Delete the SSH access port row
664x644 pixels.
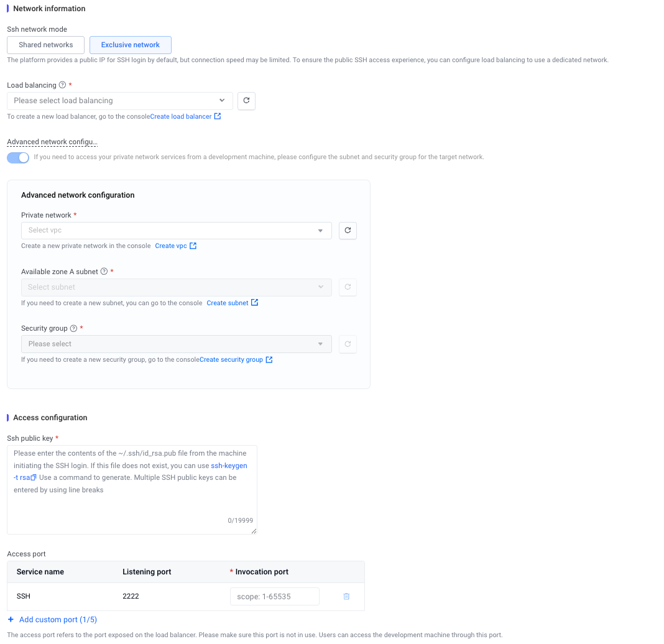[346, 597]
